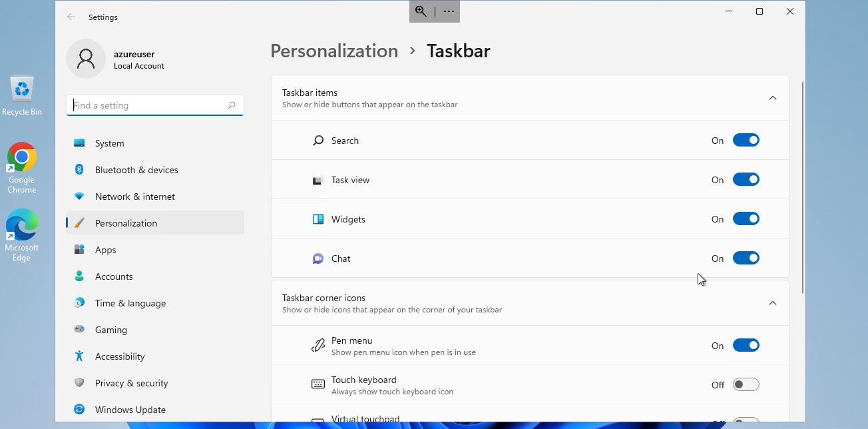The image size is (868, 429).
Task: Disable the Chat toggle
Action: tap(746, 258)
